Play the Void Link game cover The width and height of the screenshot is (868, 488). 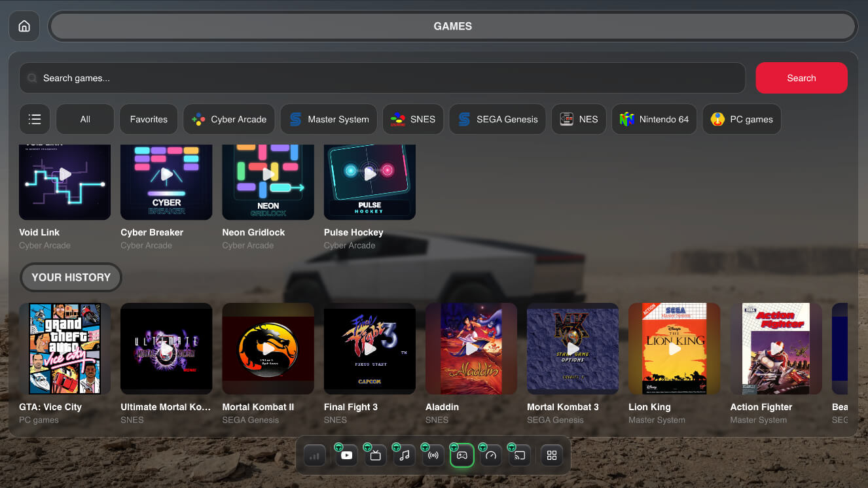pyautogui.click(x=65, y=182)
